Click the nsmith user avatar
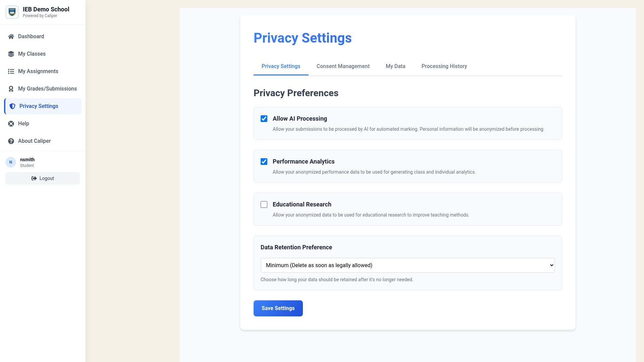644x362 pixels. [11, 162]
